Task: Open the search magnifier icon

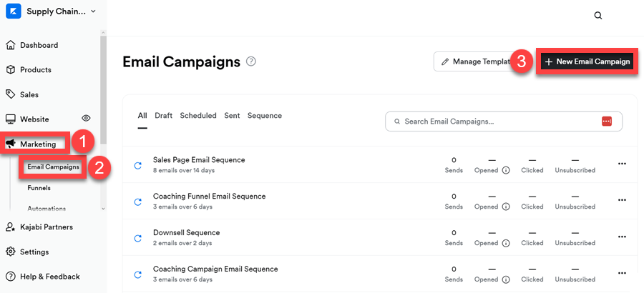Action: click(598, 16)
